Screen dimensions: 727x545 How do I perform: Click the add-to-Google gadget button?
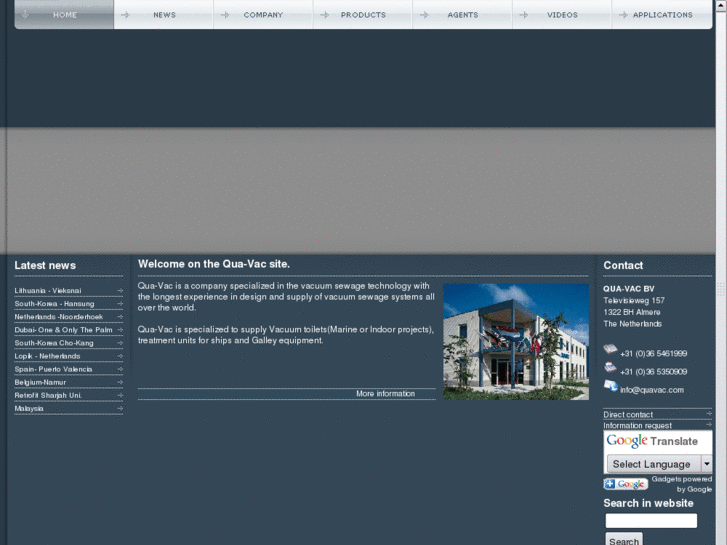[625, 484]
